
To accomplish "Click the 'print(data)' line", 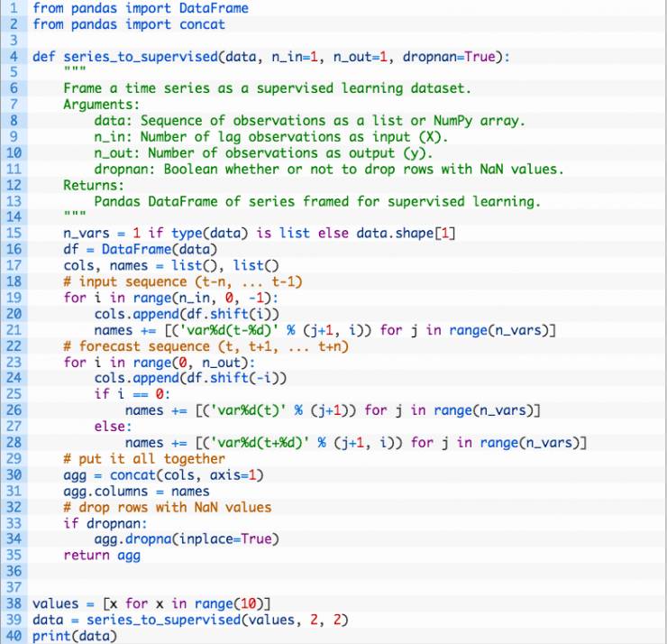I will coord(75,636).
